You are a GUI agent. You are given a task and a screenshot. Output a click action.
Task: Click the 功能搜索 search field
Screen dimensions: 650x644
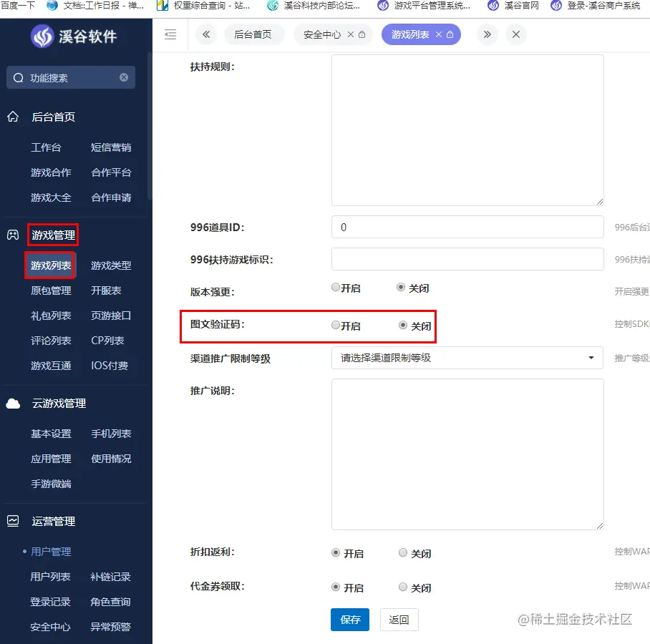pos(71,77)
